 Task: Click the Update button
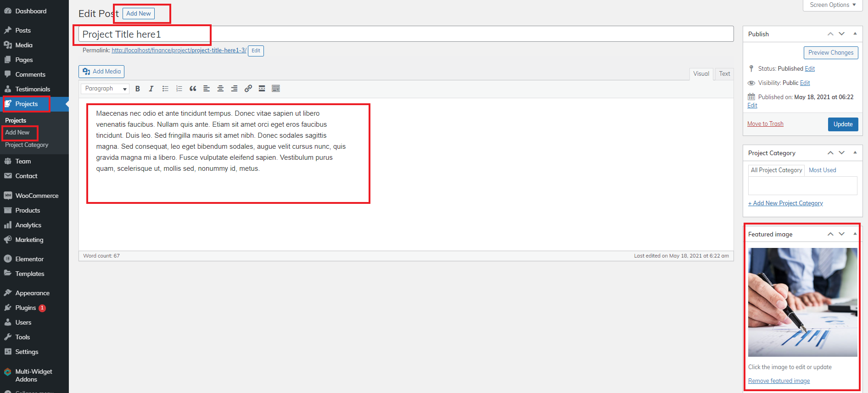[843, 124]
